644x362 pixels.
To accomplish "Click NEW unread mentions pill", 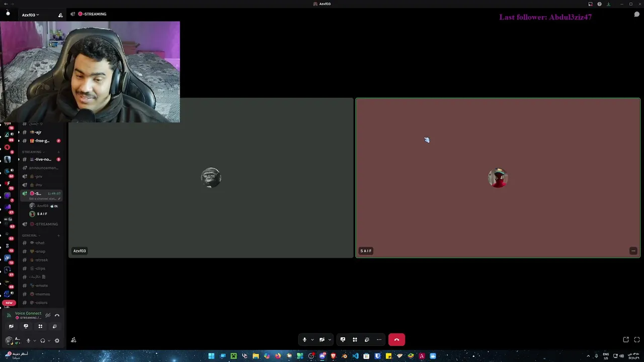I will click(9, 303).
